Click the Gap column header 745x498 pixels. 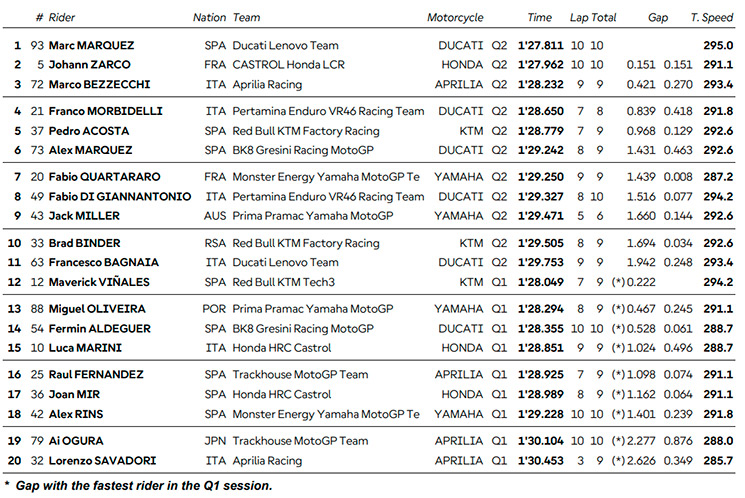tap(658, 18)
